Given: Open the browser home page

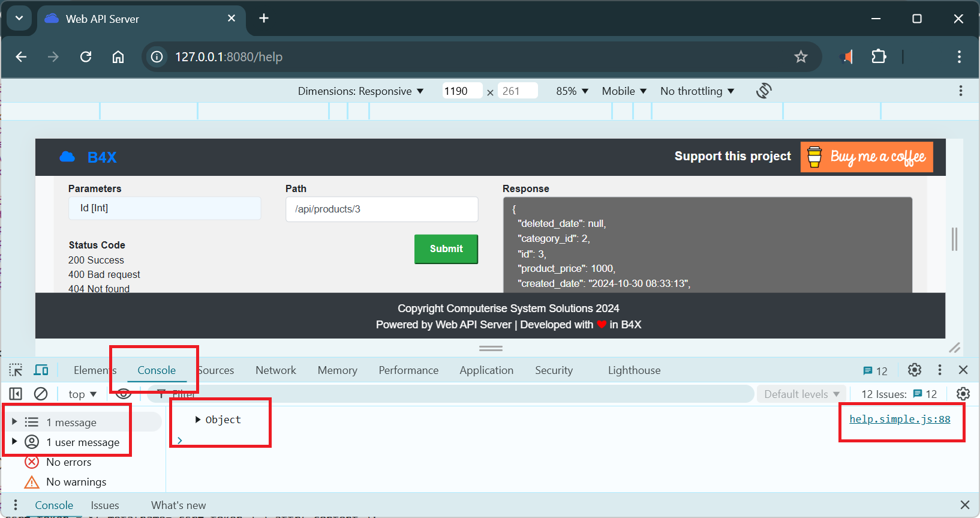Looking at the screenshot, I should 118,57.
